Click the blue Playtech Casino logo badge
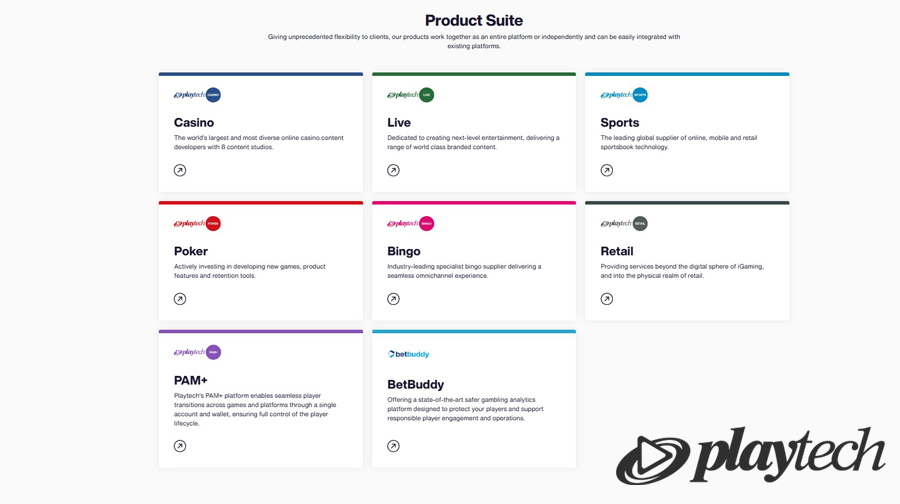 click(x=197, y=95)
